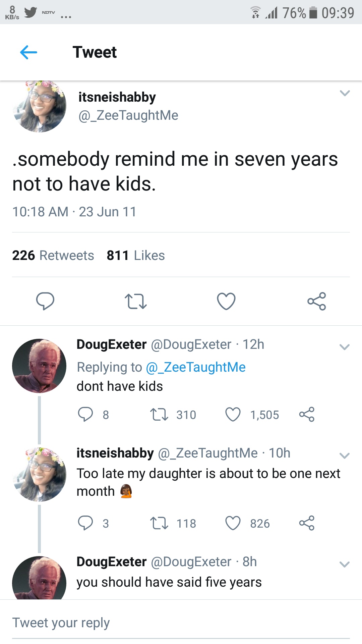
Task: Like the 'Too late my daughter' reply
Action: (x=233, y=523)
